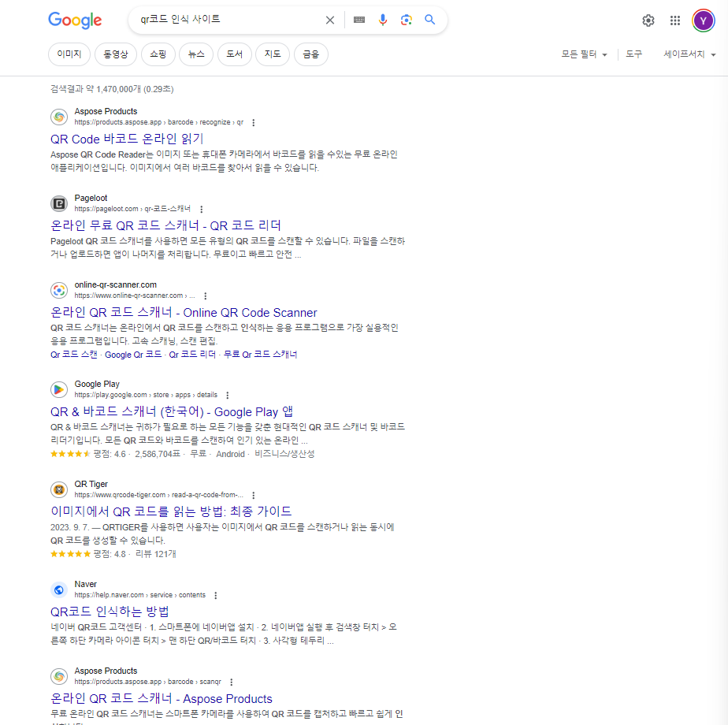The height and width of the screenshot is (725, 728).
Task: Open the 도구 tools button
Action: click(633, 54)
